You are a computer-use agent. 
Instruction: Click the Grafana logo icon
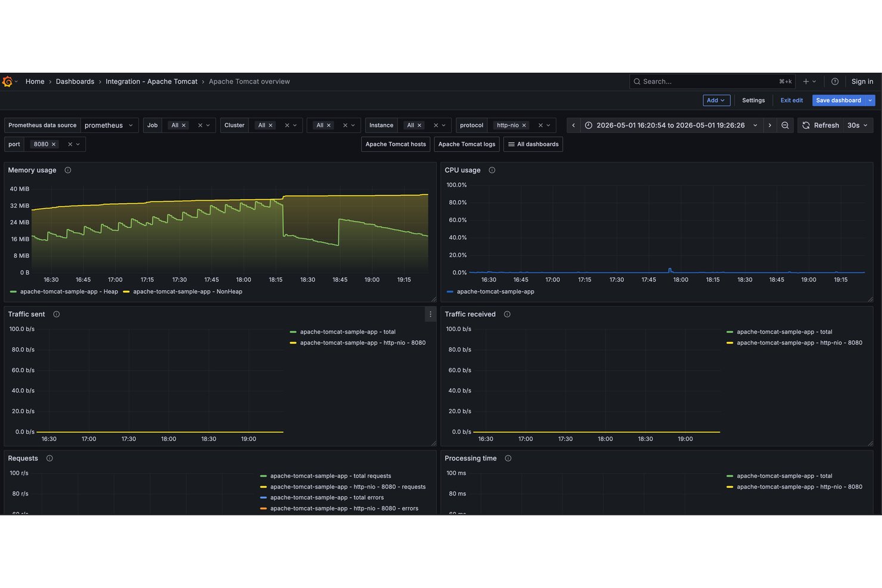pos(7,82)
